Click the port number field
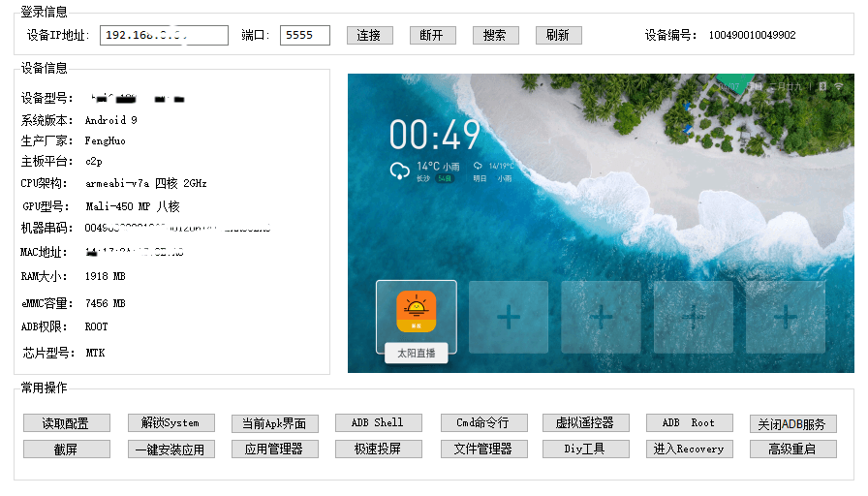Viewport: 868px width, 496px height. 305,35
